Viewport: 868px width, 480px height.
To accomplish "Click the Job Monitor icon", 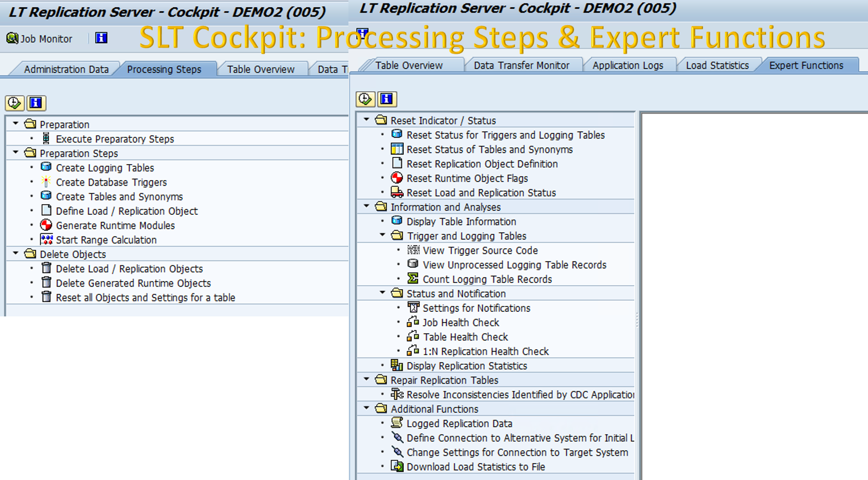I will pos(11,38).
